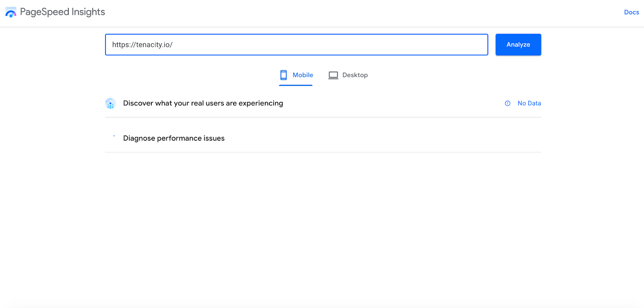Focus the URL field containing tenacity.io
Viewport: 644px width, 308px height.
pos(297,45)
